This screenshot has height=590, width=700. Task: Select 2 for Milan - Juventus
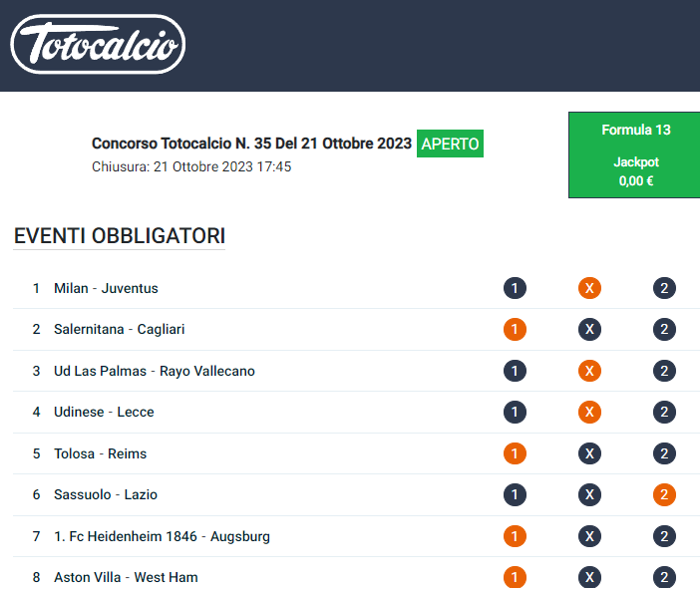(664, 288)
